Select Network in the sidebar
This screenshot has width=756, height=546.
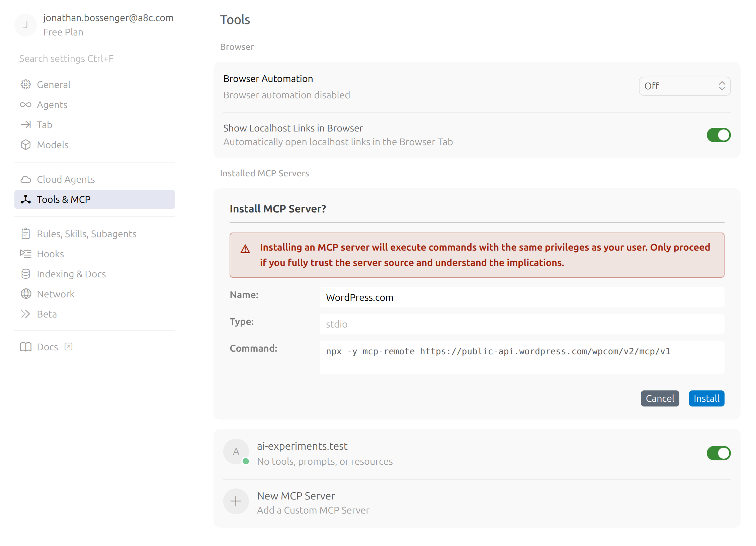tap(95, 294)
